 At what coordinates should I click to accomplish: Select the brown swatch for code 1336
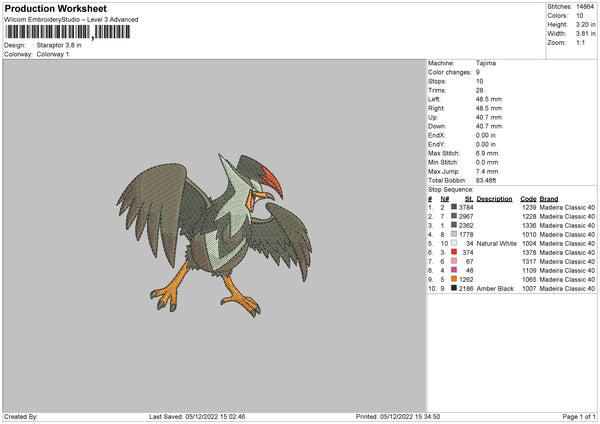point(454,225)
